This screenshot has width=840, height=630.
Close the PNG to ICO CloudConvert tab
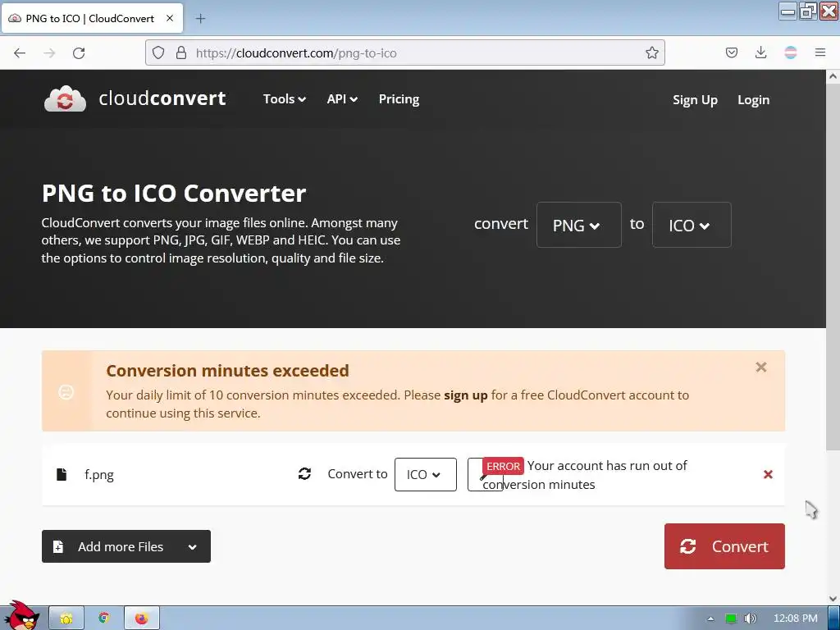(170, 18)
